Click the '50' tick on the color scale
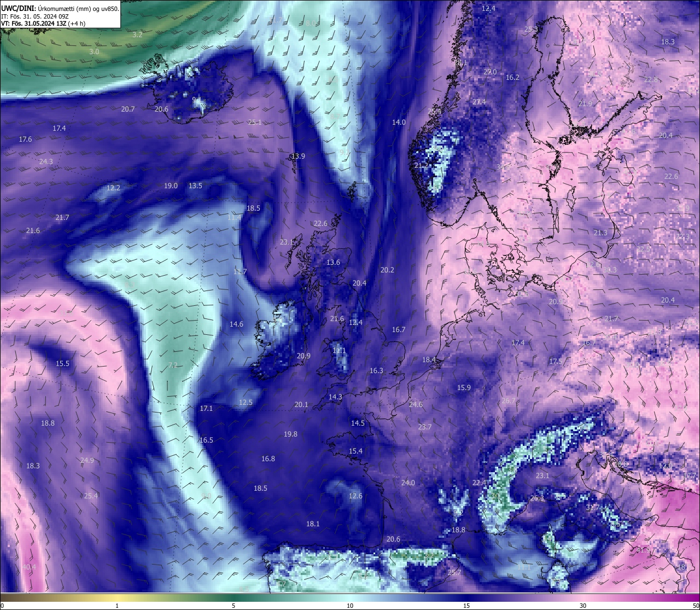 point(695,606)
